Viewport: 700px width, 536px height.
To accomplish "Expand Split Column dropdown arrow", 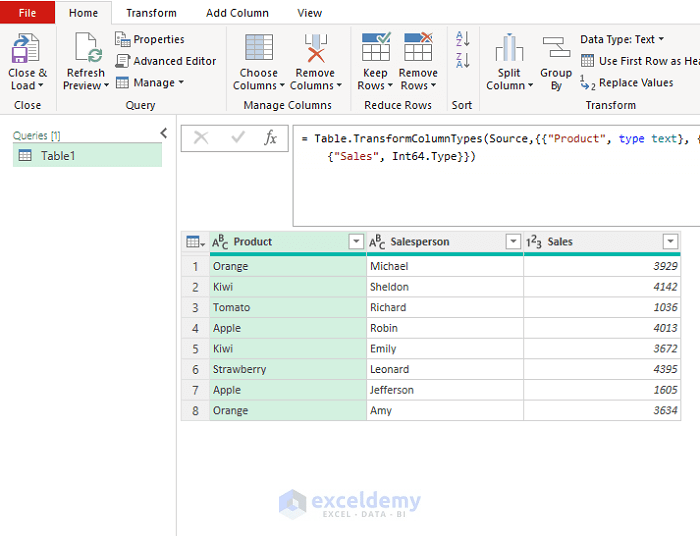I will pos(530,85).
